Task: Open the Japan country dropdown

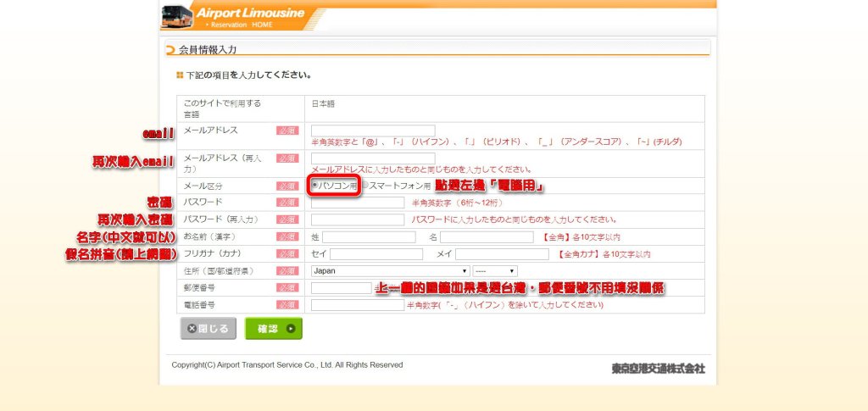Action: 391,271
